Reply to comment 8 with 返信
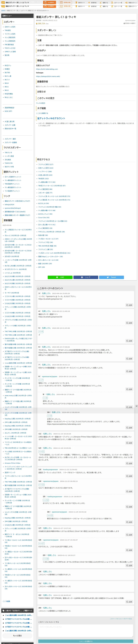The width and height of the screenshot is (138, 644). pyautogui.click(x=129, y=389)
